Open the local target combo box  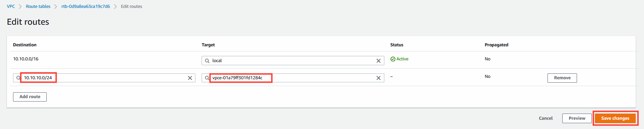(x=293, y=61)
